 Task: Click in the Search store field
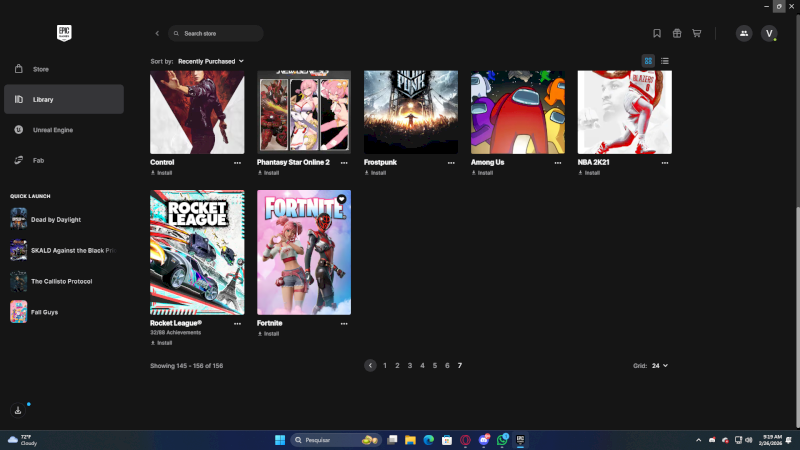pos(216,33)
